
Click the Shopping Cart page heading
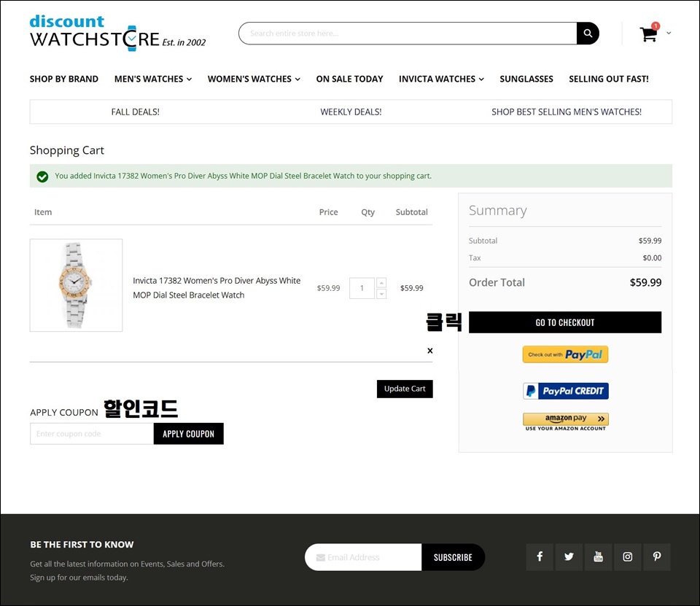pyautogui.click(x=67, y=150)
